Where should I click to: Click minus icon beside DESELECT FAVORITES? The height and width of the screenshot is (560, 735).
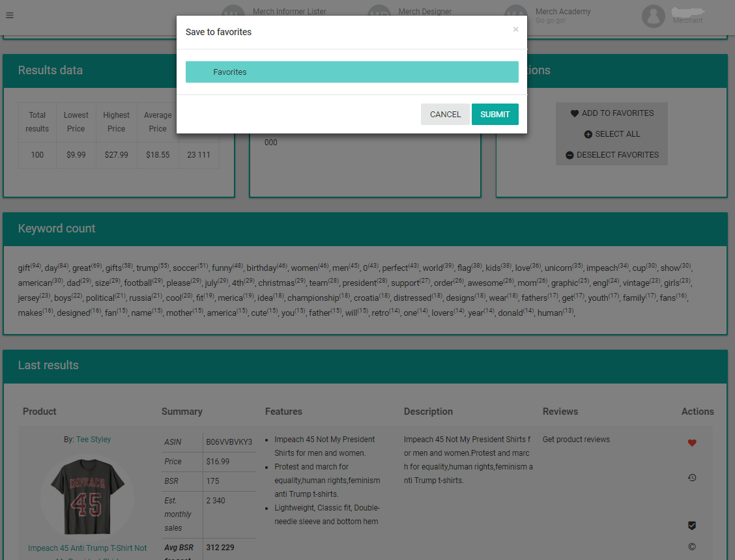[x=569, y=155]
